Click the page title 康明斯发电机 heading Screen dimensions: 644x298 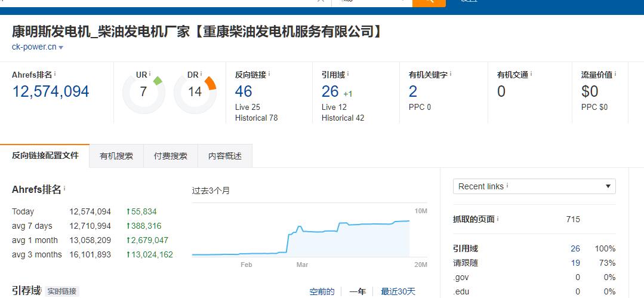(x=197, y=31)
